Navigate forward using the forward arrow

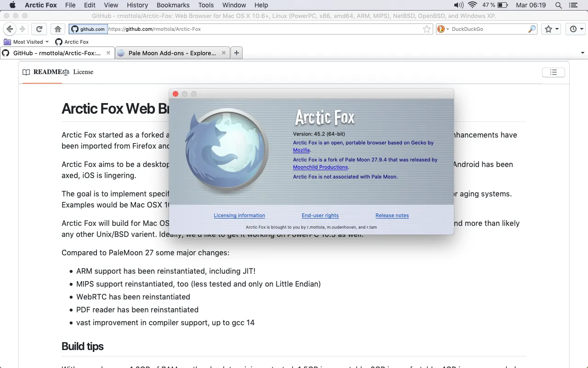[22, 29]
